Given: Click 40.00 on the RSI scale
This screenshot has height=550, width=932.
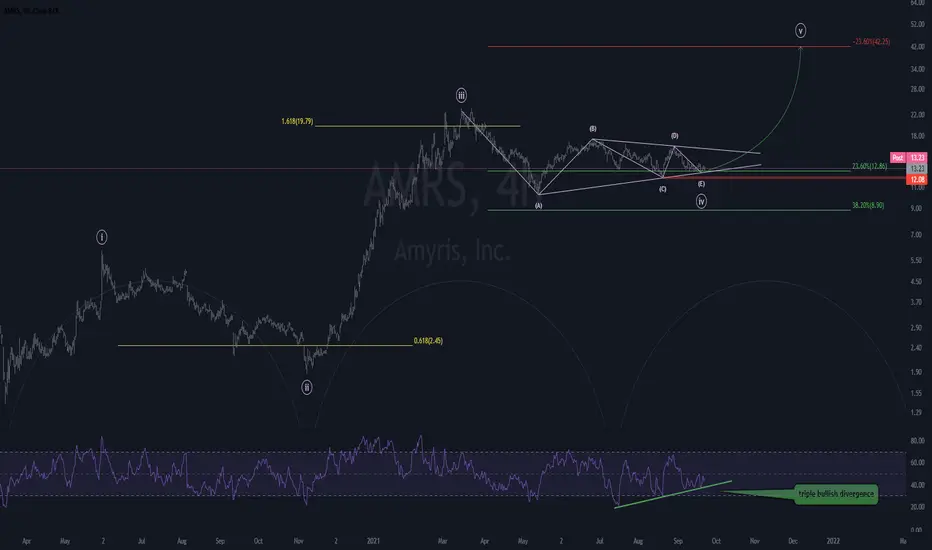Looking at the screenshot, I should (917, 485).
